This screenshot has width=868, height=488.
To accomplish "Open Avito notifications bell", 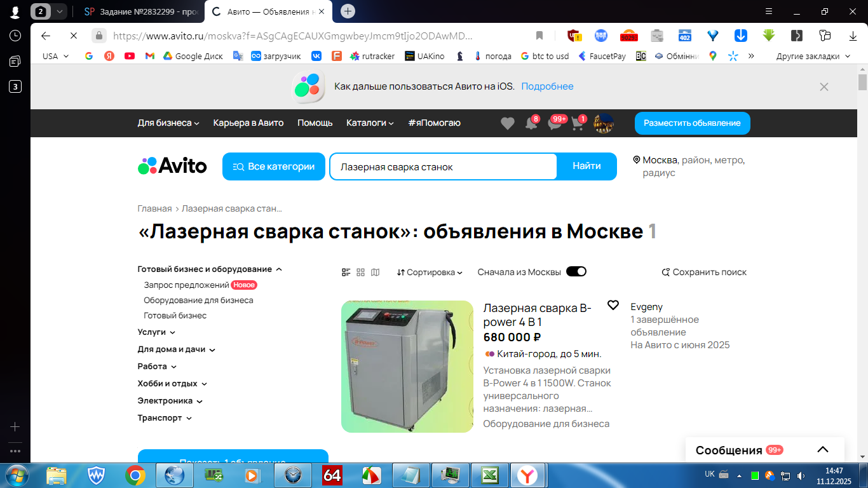I will (531, 123).
